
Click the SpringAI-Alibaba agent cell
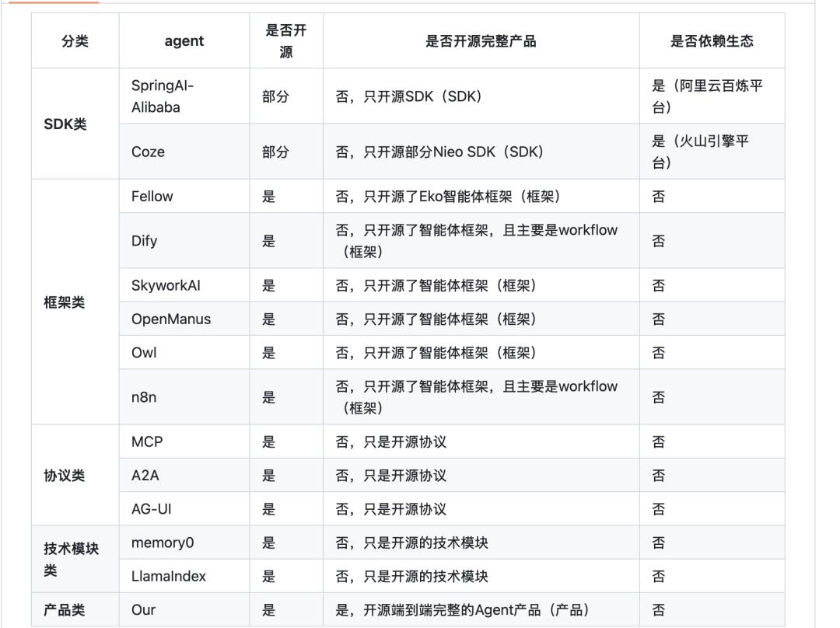184,96
